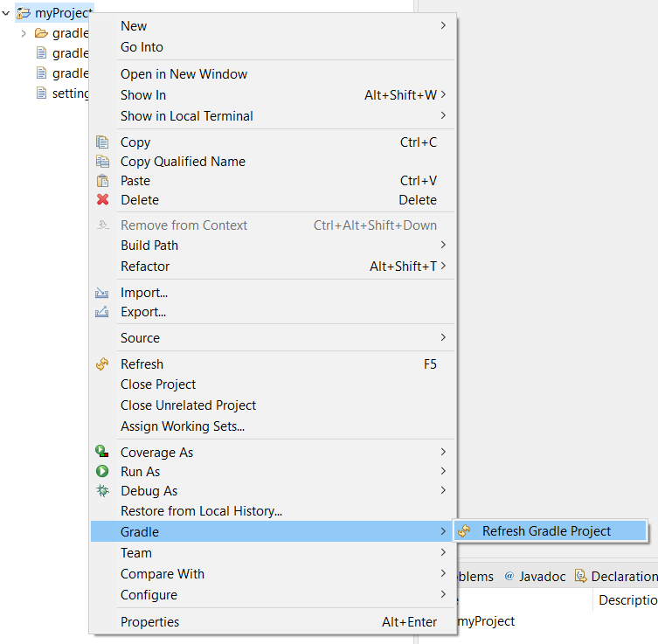
Task: Expand the gradle folder in tree
Action: pyautogui.click(x=24, y=34)
